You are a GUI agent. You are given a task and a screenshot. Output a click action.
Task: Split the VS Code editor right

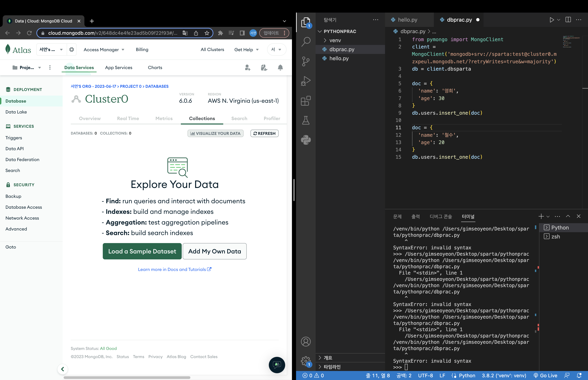tap(568, 20)
